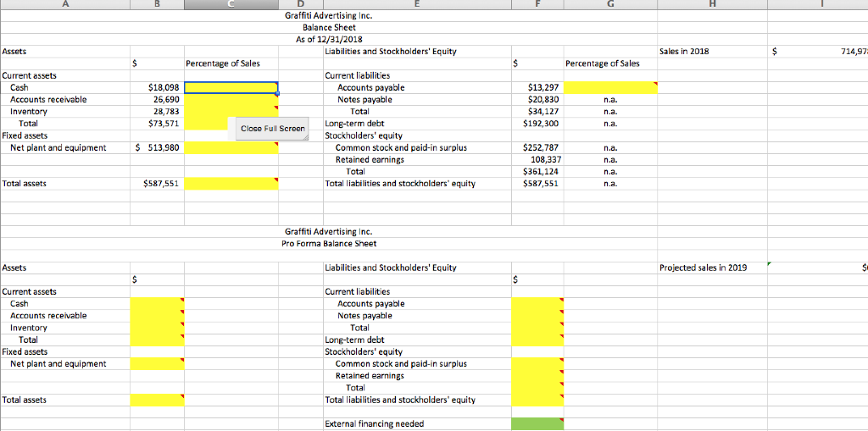Click the $20,830 notes payable value
This screenshot has height=431, width=868.
pos(538,100)
